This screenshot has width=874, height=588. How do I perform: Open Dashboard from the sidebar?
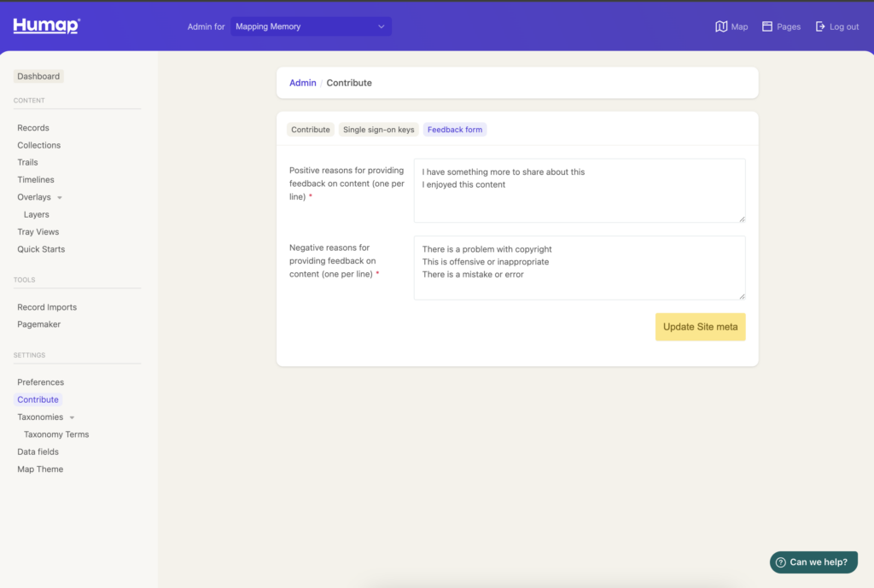tap(38, 76)
